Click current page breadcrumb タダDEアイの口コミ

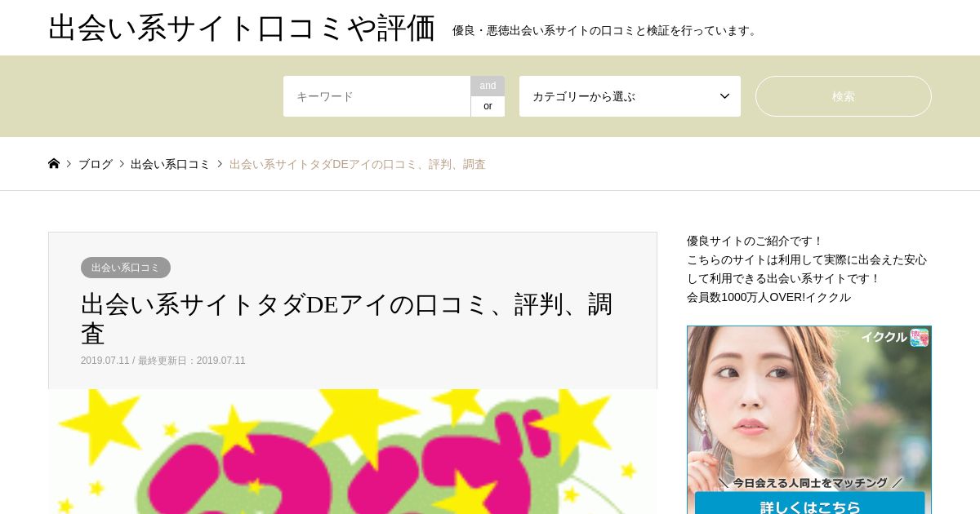tap(358, 164)
